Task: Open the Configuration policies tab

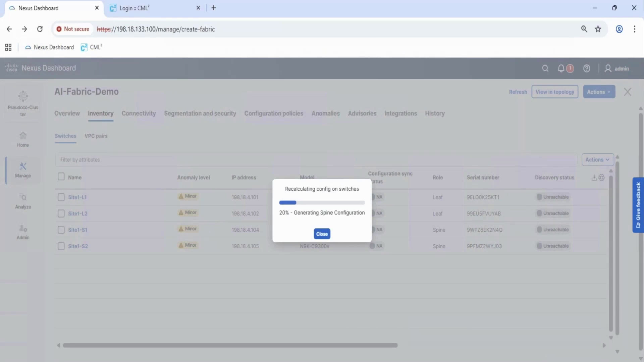Action: 274,114
